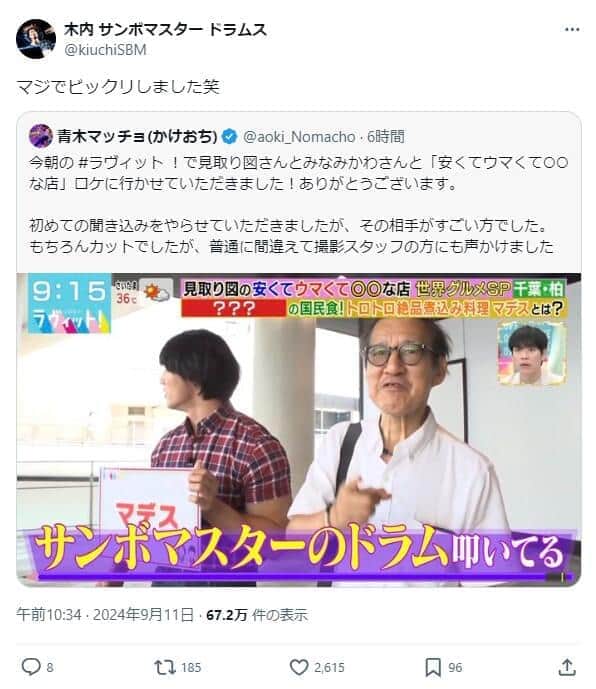Click 青木マッチョ(かけおち) display name

pyautogui.click(x=137, y=137)
